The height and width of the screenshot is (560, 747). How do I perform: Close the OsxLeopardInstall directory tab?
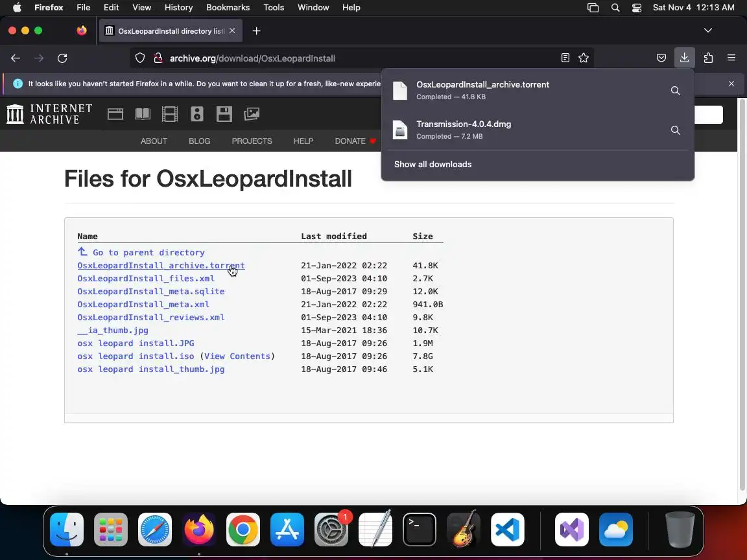(232, 30)
